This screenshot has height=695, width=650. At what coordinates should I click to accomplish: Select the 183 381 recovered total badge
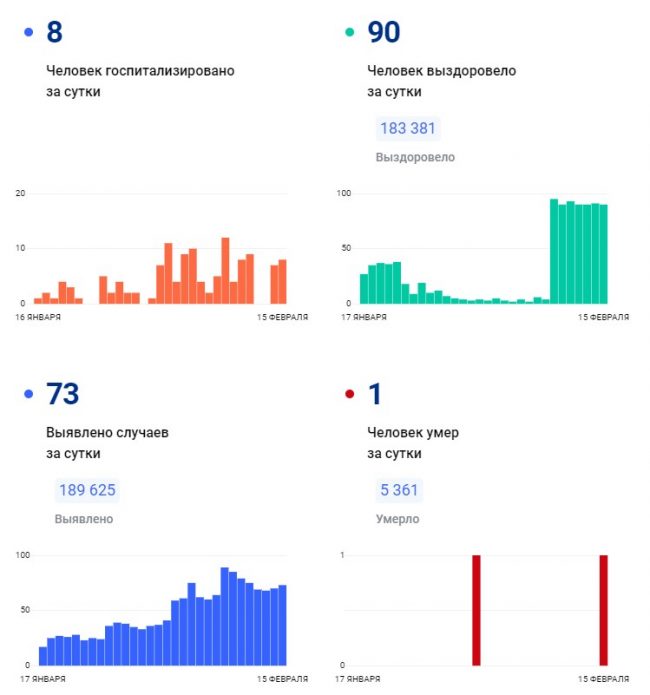408,129
